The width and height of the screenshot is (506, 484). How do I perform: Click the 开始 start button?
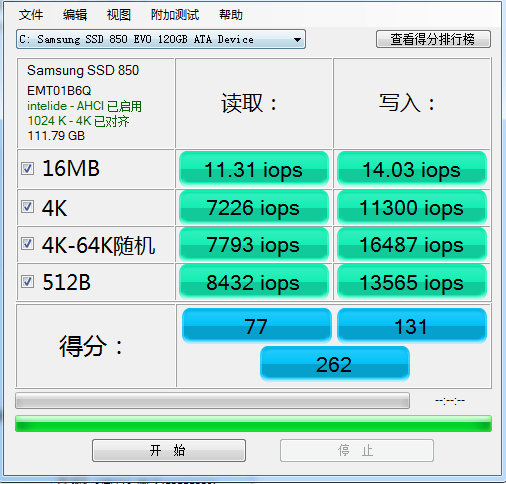(x=169, y=450)
